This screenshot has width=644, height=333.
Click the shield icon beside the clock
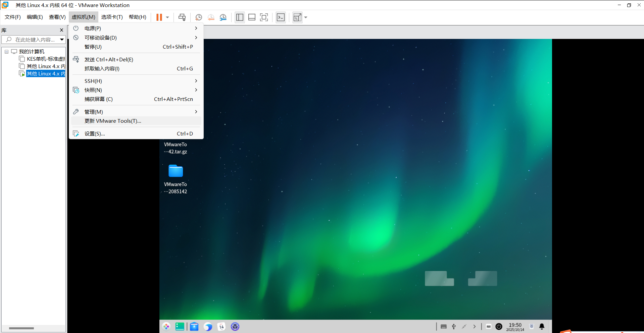pyautogui.click(x=531, y=326)
